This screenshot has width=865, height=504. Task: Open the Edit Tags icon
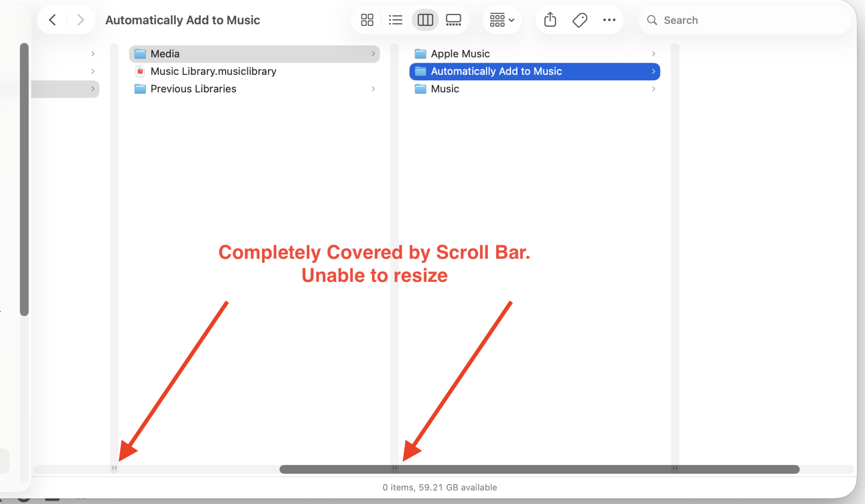click(580, 20)
